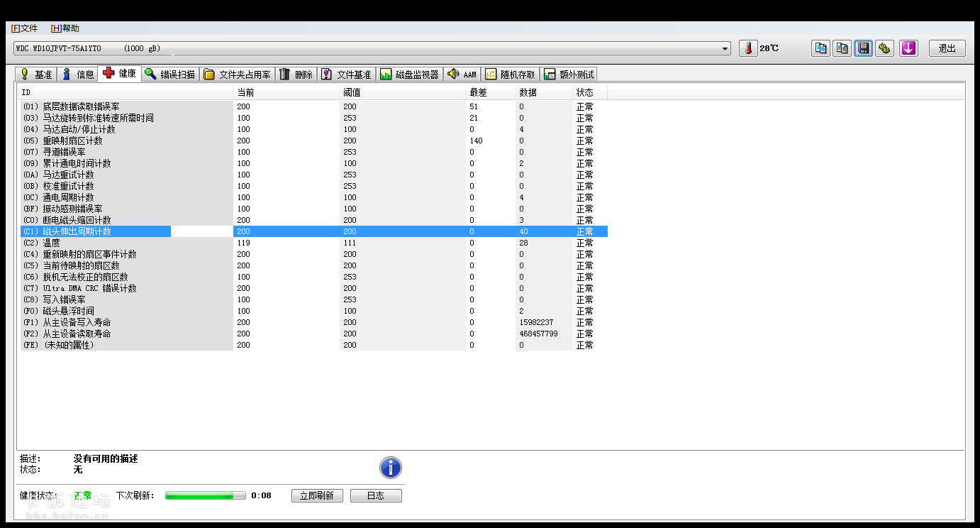Select the (F2) 从主设备读取寿命 row
Screen dimensions: 980x528
(313, 334)
